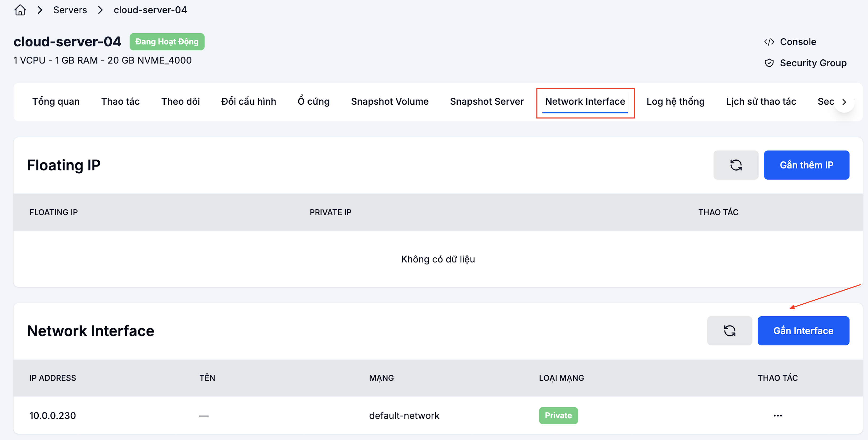Viewport: 868px width, 440px height.
Task: Switch to Snapshot Volume tab
Action: click(389, 101)
